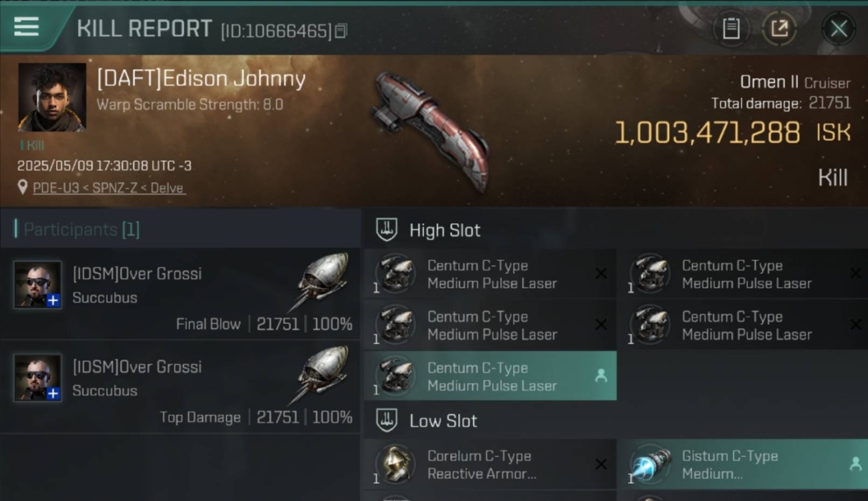Screen dimensions: 868x501
Task: Open Top Damage pilot Over Grossi portrait
Action: coord(38,377)
